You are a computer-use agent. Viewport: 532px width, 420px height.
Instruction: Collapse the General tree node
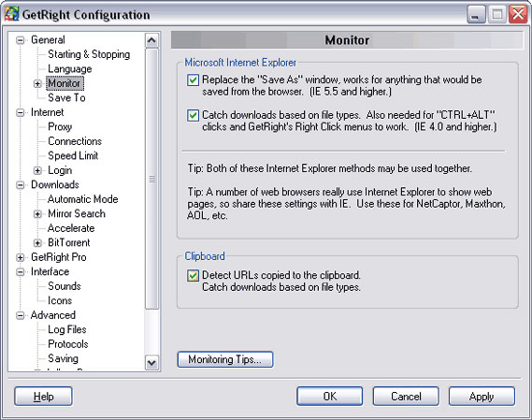point(21,40)
